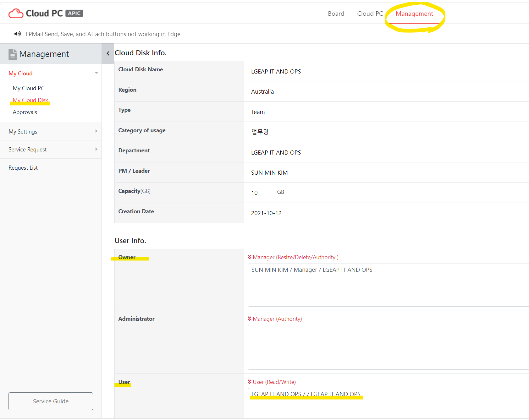This screenshot has width=529, height=420.
Task: Click Department value LGEAP IT AND OPS
Action: 276,153
